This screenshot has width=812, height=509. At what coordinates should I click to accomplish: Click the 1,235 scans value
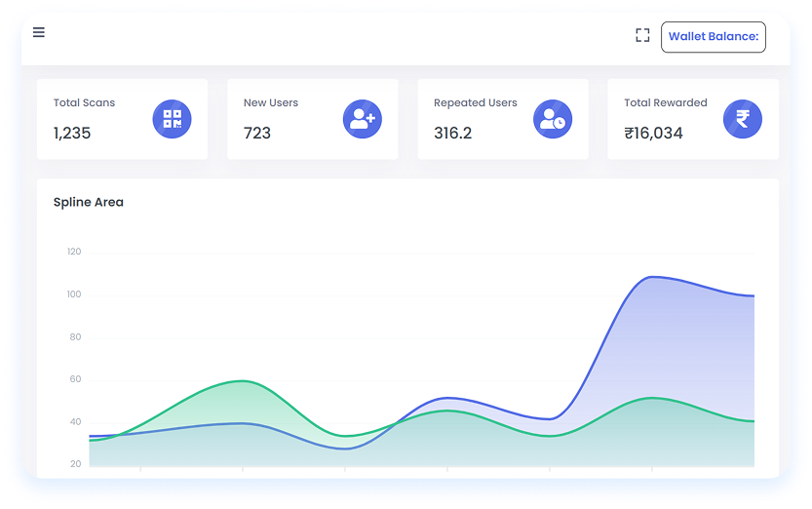(72, 133)
